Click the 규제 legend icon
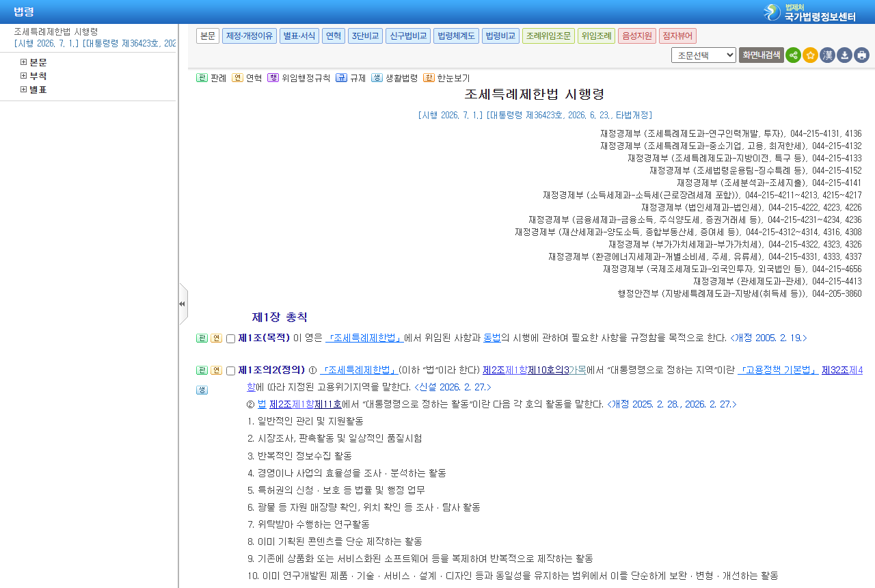Screen dimensions: 875x588 tap(341, 78)
